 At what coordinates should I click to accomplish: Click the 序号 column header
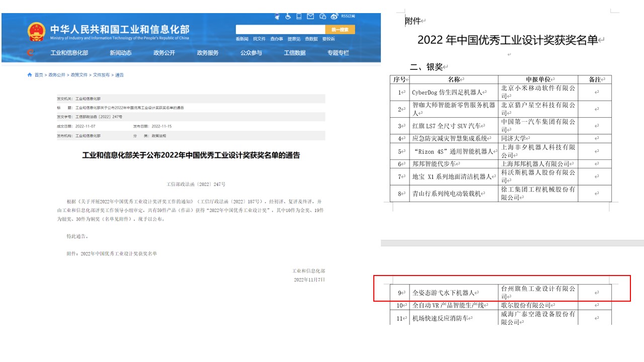[x=400, y=79]
